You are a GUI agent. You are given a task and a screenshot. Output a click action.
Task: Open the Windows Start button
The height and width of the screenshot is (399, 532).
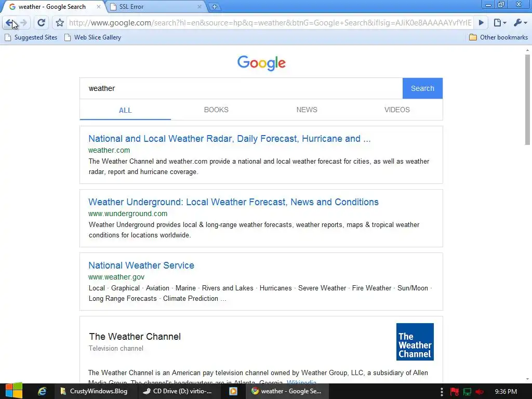point(14,391)
